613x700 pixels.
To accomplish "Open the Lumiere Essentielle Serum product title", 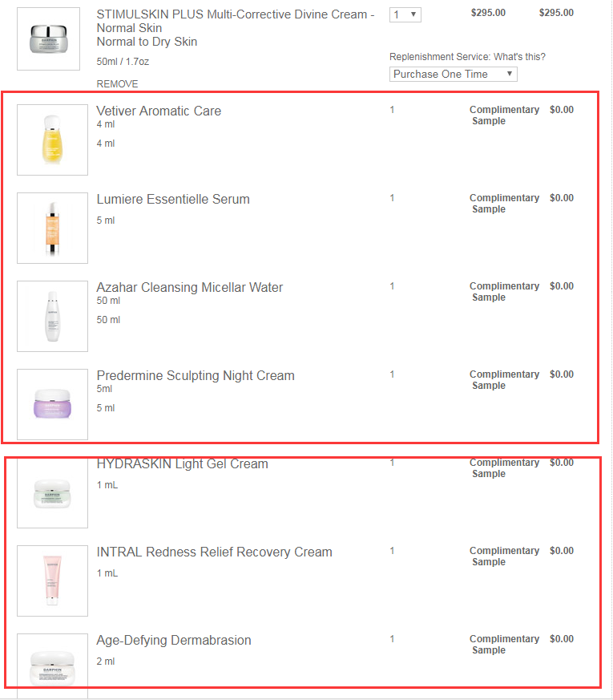I will pos(173,199).
